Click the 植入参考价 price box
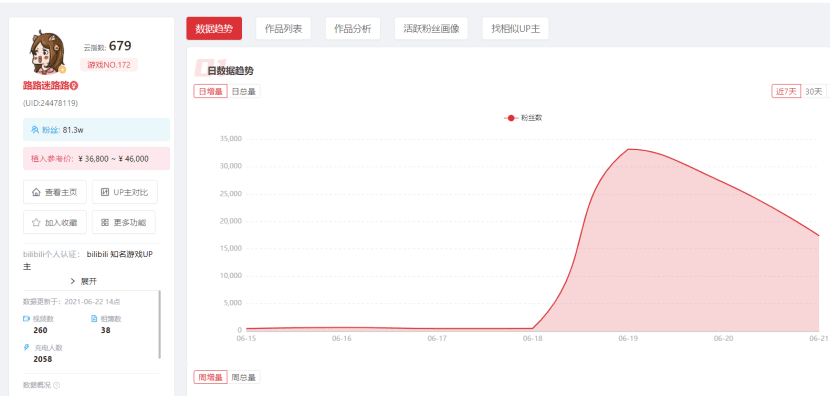 point(96,159)
